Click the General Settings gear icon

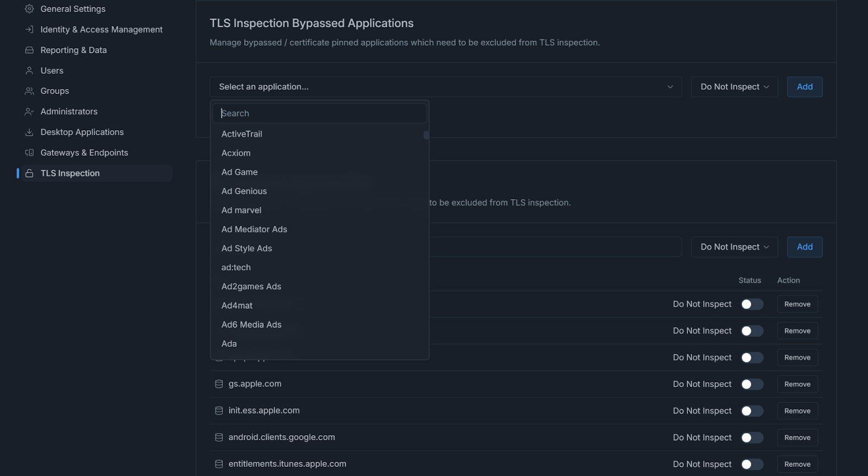(29, 9)
